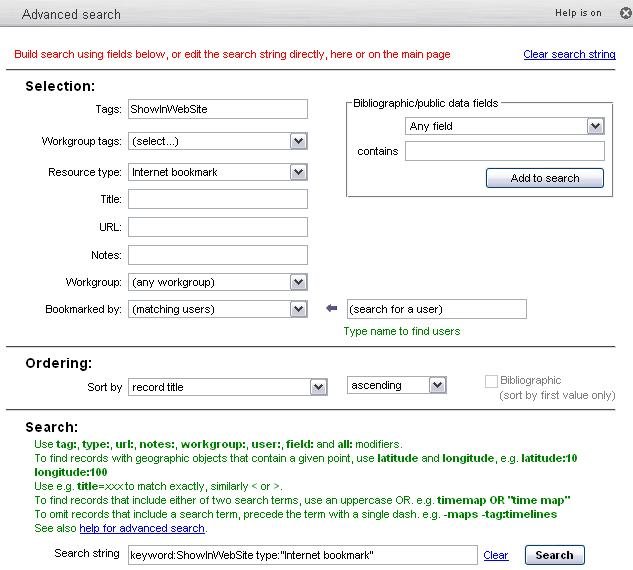Select the Notes text box
633x570 pixels.
point(217,255)
